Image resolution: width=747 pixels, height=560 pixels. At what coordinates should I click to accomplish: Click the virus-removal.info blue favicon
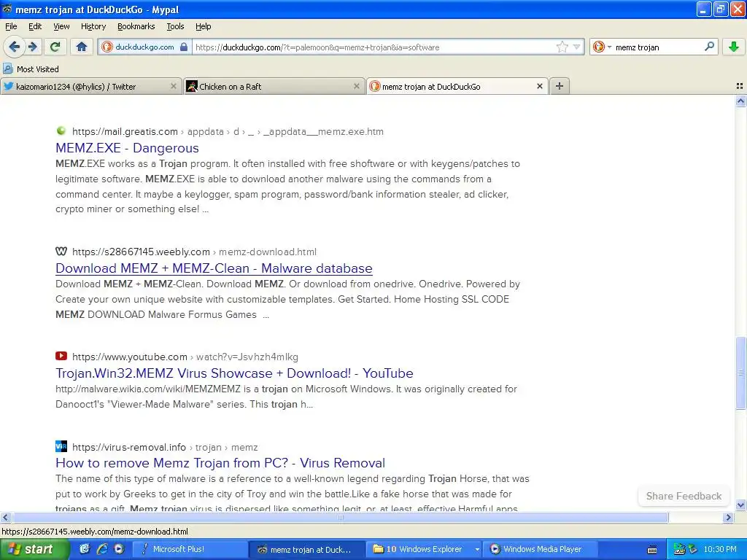click(x=61, y=446)
